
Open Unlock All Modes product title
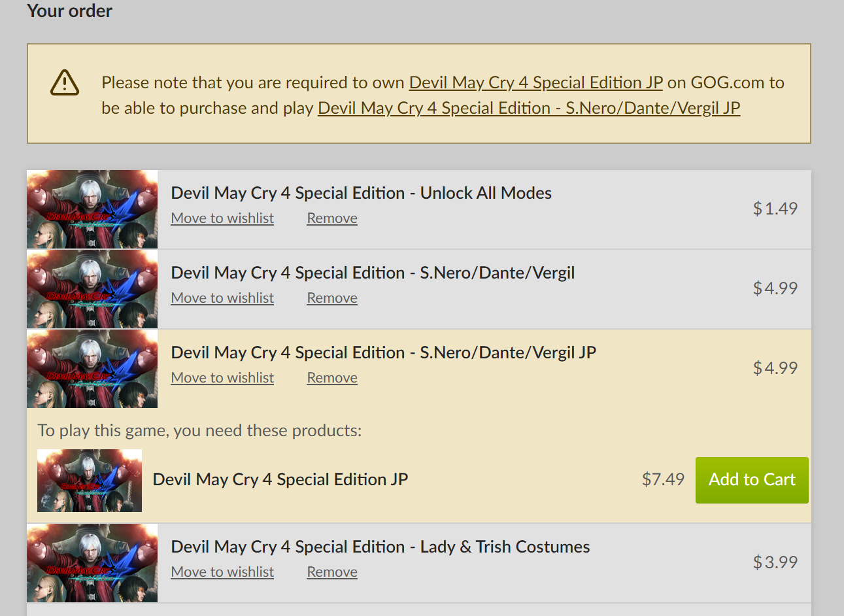click(361, 193)
